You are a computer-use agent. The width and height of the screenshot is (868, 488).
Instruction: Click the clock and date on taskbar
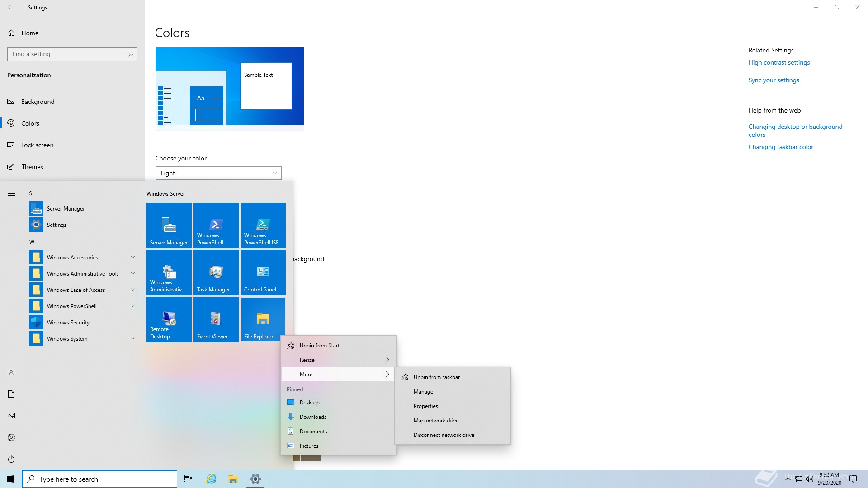pyautogui.click(x=829, y=479)
